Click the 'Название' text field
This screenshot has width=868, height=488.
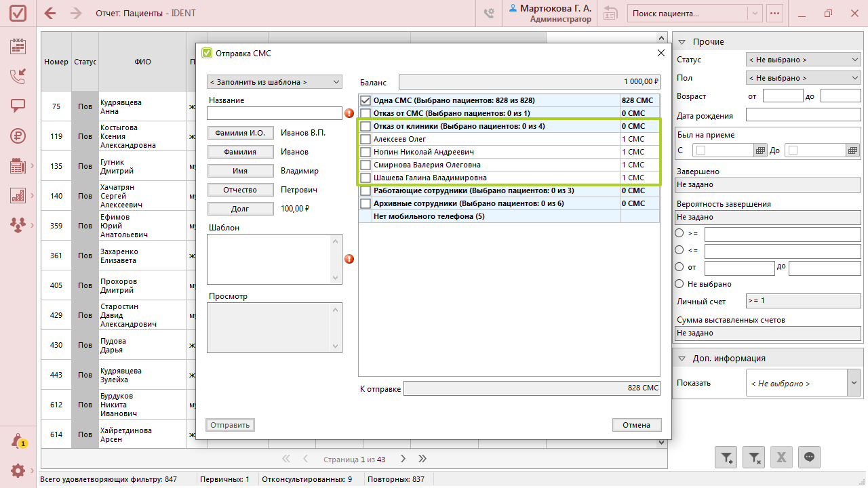[274, 113]
